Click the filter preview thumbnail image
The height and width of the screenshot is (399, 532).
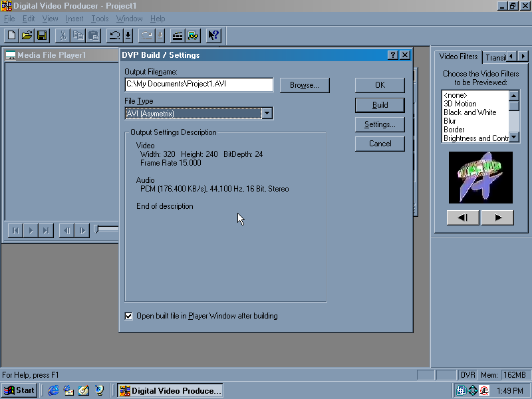[480, 178]
